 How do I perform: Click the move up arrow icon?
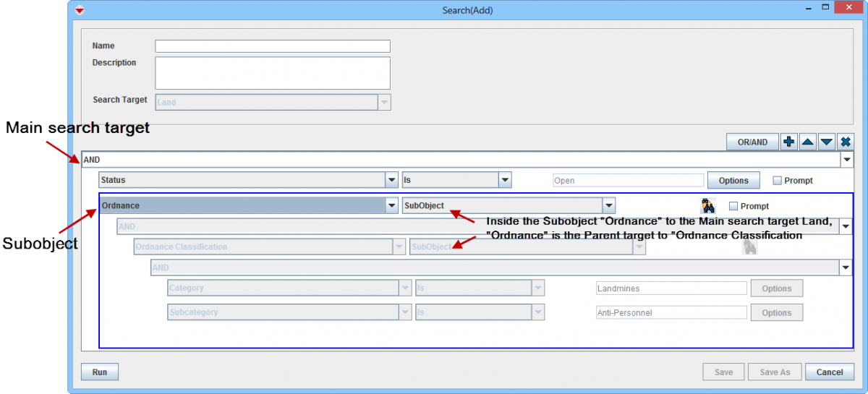click(x=808, y=142)
